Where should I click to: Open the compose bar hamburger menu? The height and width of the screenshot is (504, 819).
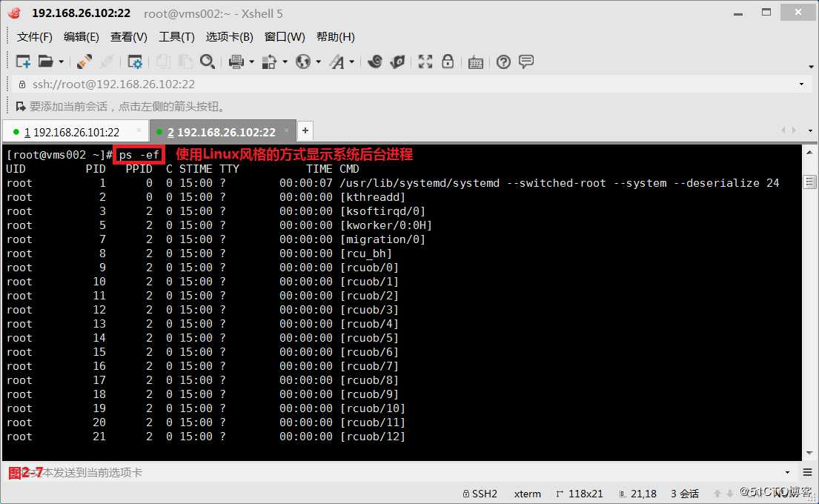(x=807, y=472)
